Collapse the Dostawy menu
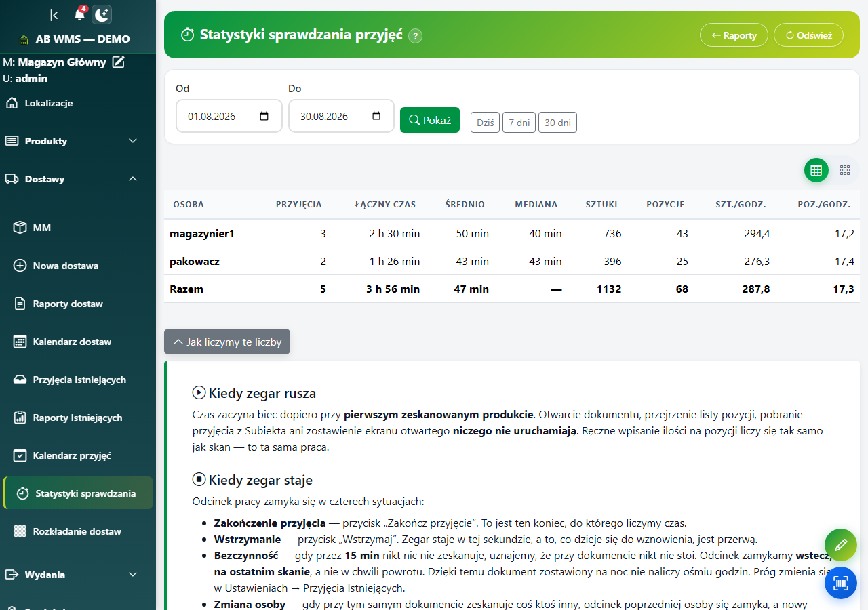This screenshot has height=610, width=868. coord(78,179)
